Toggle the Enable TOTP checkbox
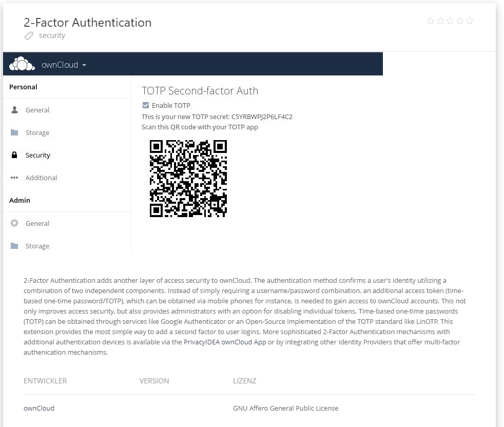Viewport: 504px width, 427px height. coord(146,105)
